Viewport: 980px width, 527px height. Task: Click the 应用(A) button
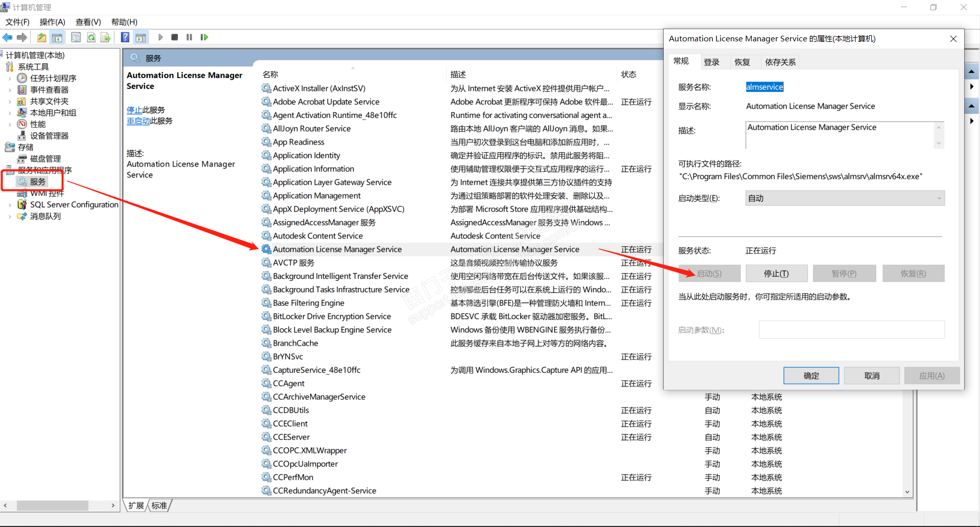(x=932, y=376)
